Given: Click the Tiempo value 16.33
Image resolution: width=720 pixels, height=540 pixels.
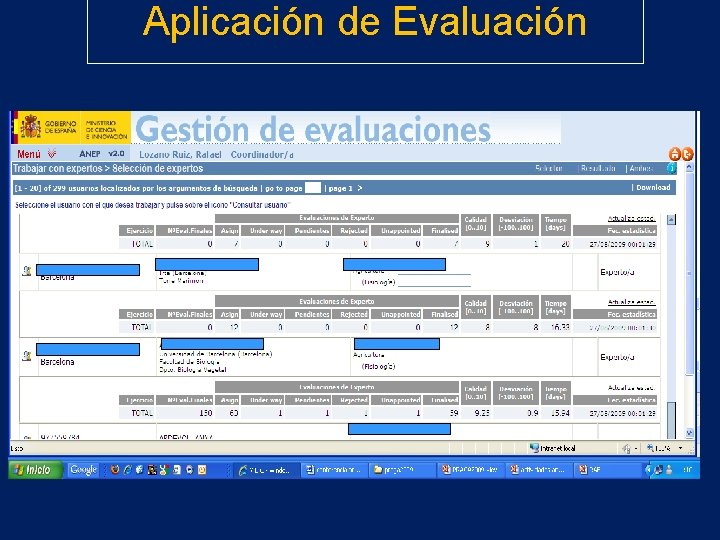Looking at the screenshot, I should pos(560,327).
